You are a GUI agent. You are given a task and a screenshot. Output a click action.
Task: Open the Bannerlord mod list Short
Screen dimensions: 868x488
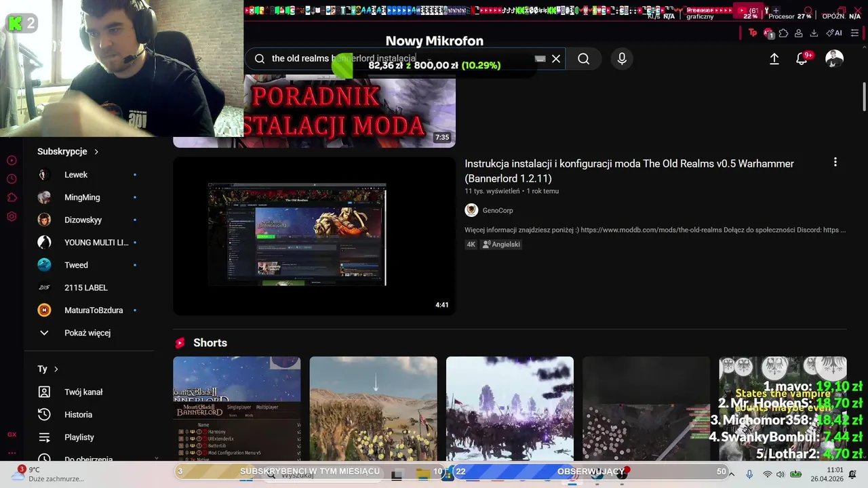[237, 409]
